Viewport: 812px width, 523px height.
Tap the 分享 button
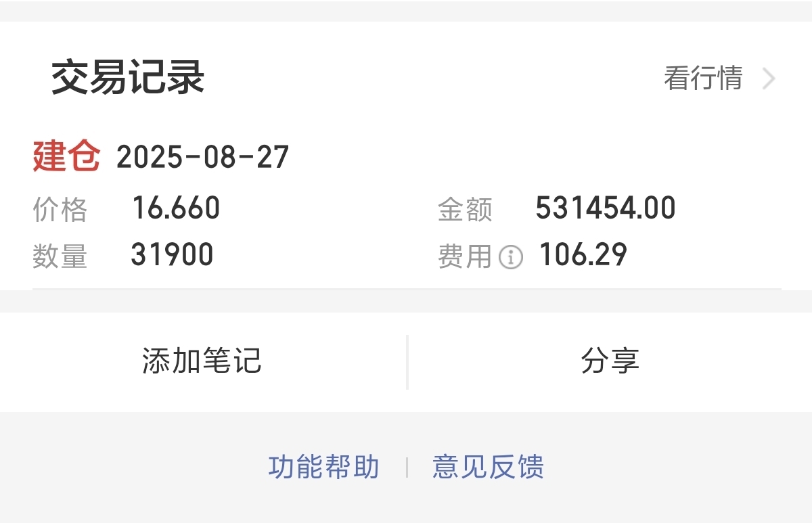pos(610,361)
